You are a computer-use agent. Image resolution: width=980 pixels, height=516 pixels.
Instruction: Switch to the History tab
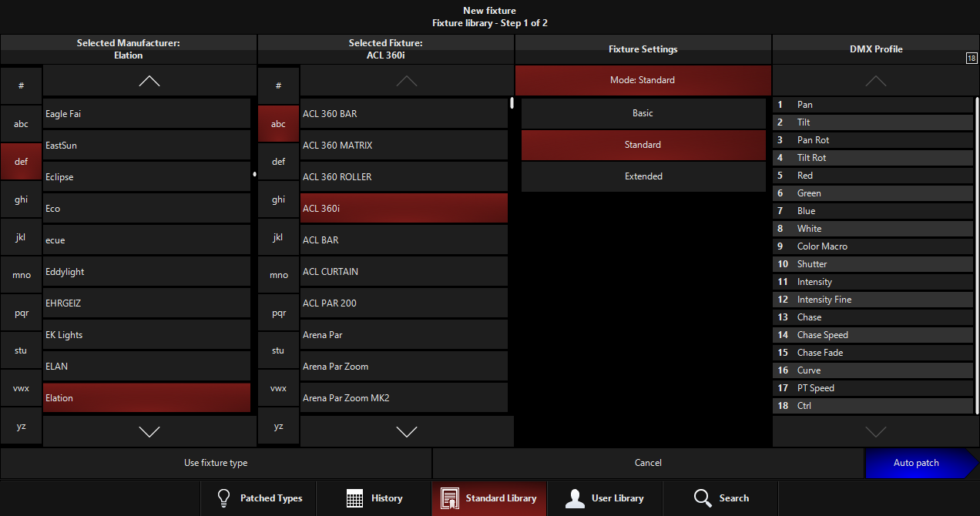[x=374, y=498]
